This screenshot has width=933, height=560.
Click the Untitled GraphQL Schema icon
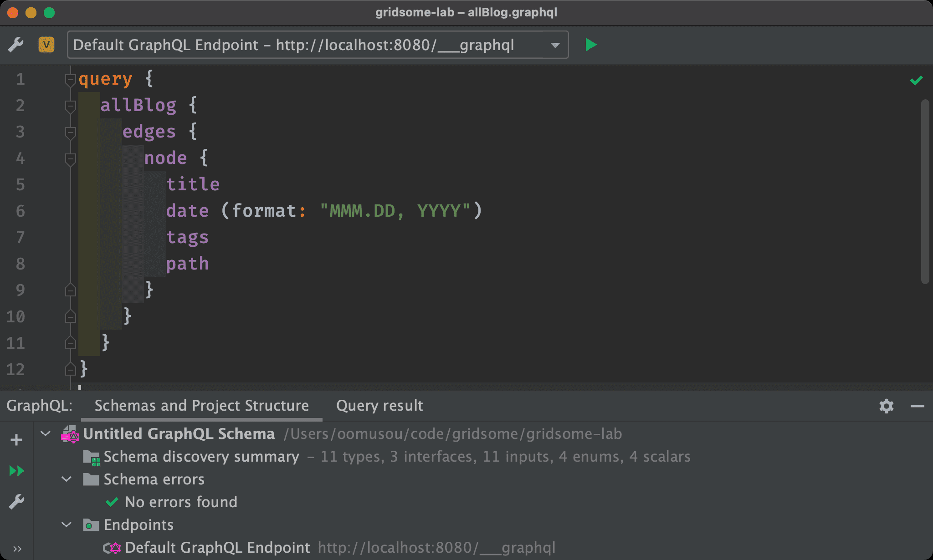click(x=70, y=435)
